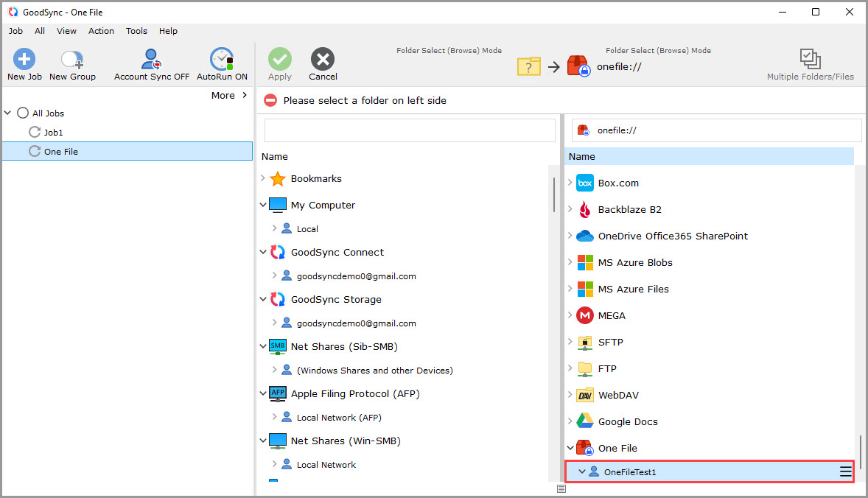868x498 pixels.
Task: Click the Google Docs drive icon
Action: click(584, 421)
